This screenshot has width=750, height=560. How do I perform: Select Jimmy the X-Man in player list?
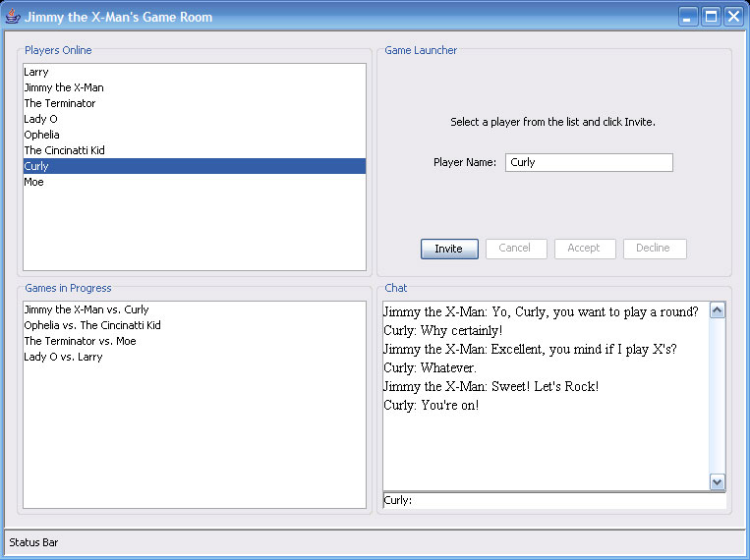(64, 87)
